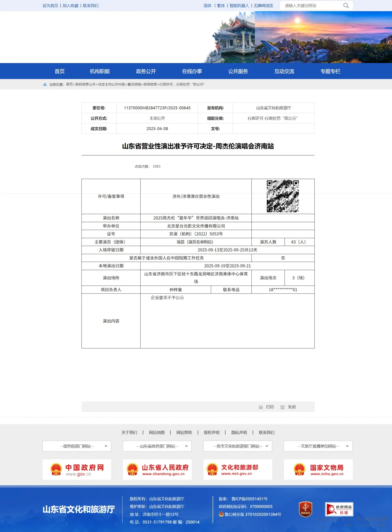Click the 党政机关 red badge icon
The height and width of the screenshot is (532, 392).
(305, 509)
